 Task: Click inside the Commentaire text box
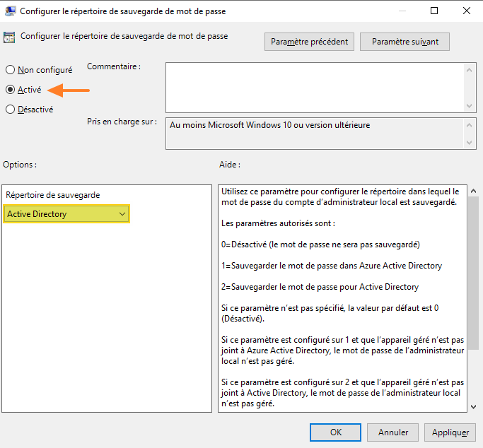tap(315, 88)
